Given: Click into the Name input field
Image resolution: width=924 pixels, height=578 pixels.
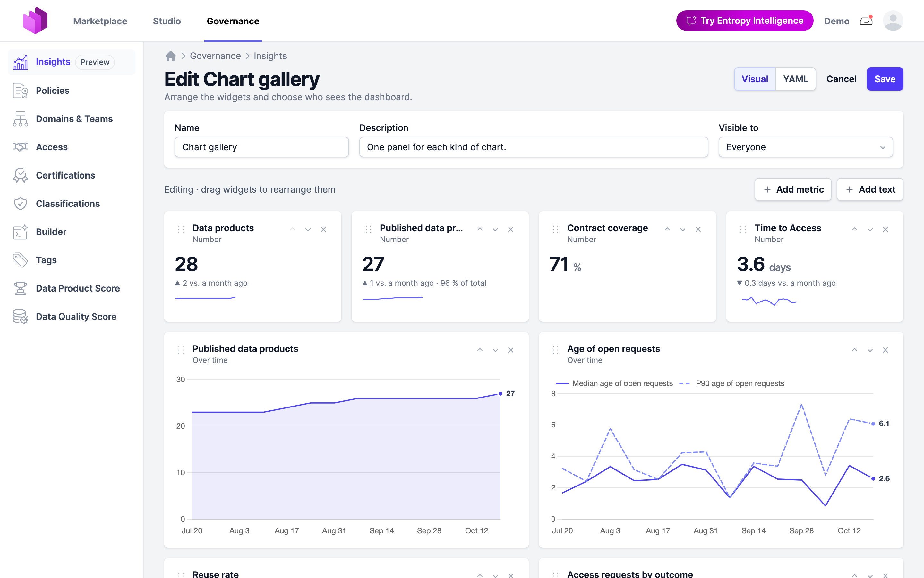Looking at the screenshot, I should tap(261, 147).
